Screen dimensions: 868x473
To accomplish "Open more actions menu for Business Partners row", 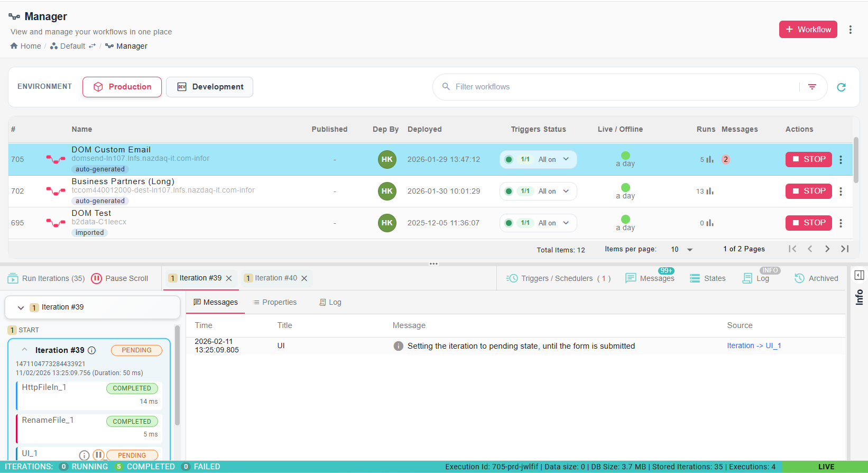I will pyautogui.click(x=841, y=191).
